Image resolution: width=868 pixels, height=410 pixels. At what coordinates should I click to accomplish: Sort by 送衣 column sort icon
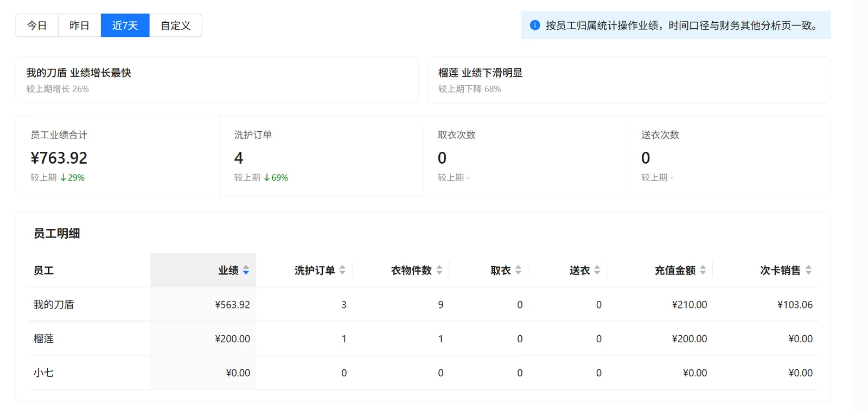(x=597, y=270)
